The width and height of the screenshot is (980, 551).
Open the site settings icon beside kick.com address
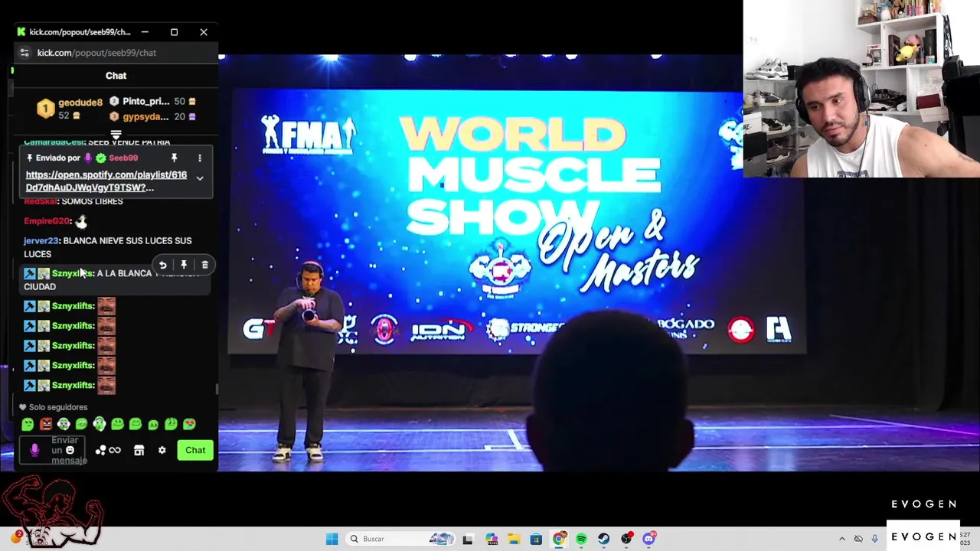tap(24, 53)
